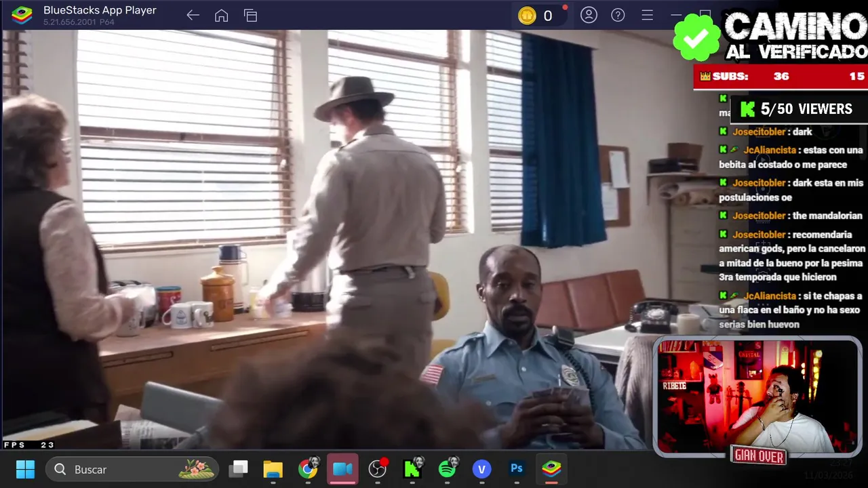Click the flower highlight in search box
The image size is (868, 488).
pos(197,469)
